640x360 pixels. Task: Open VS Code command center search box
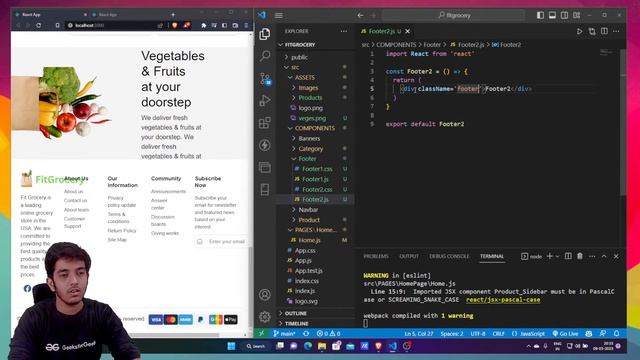click(453, 16)
